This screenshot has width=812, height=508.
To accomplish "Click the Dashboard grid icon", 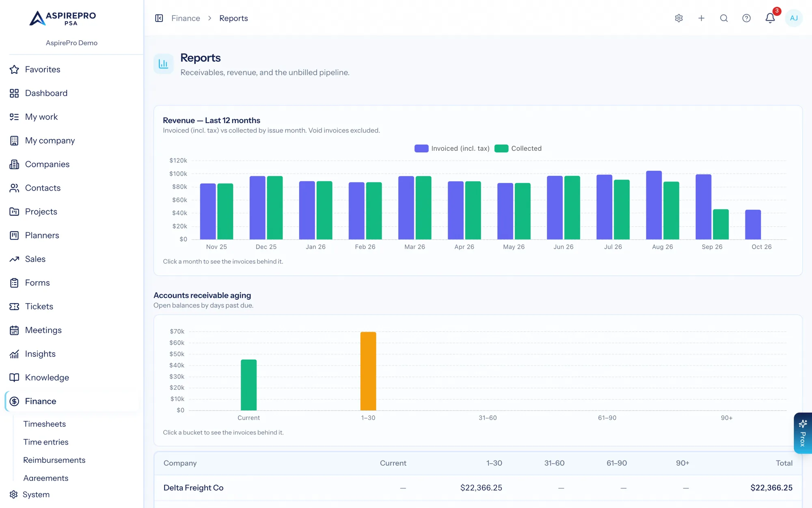I will pos(14,93).
